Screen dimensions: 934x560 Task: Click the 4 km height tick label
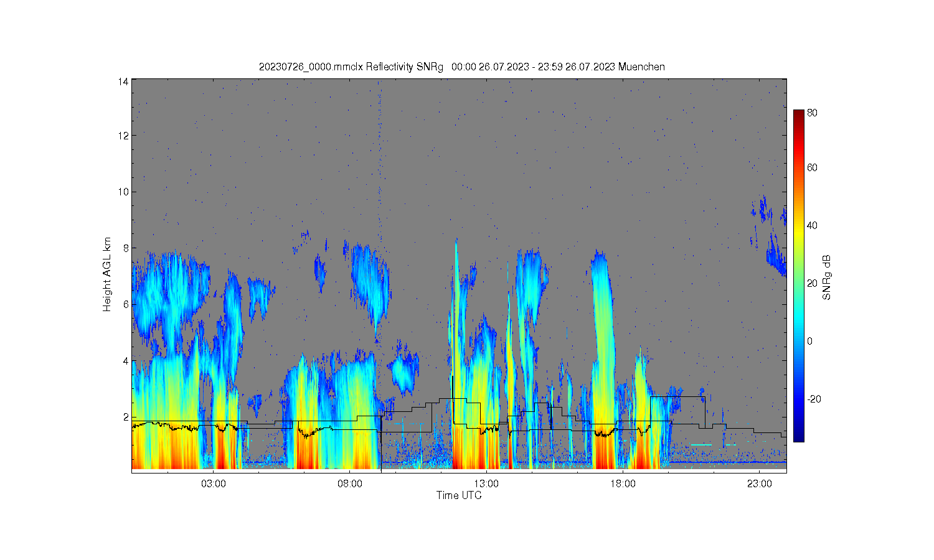(126, 361)
